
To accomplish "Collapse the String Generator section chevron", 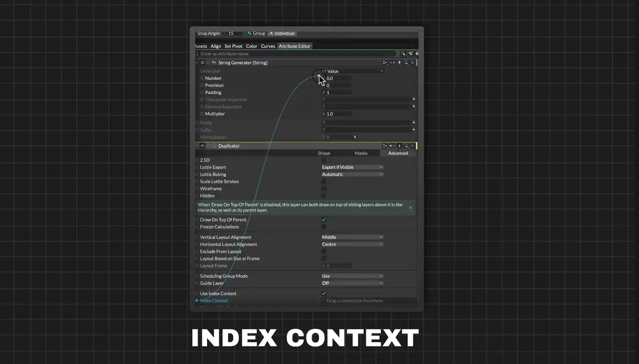I will [x=197, y=62].
